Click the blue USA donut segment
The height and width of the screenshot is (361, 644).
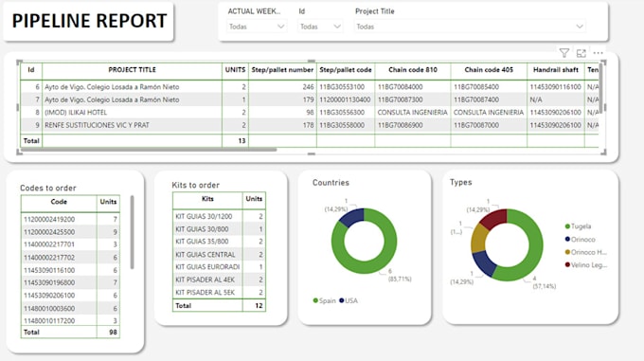tap(353, 217)
